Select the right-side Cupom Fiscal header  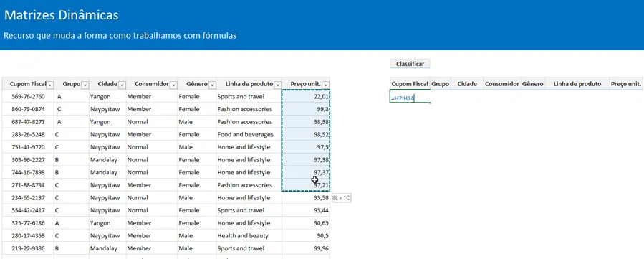[410, 84]
